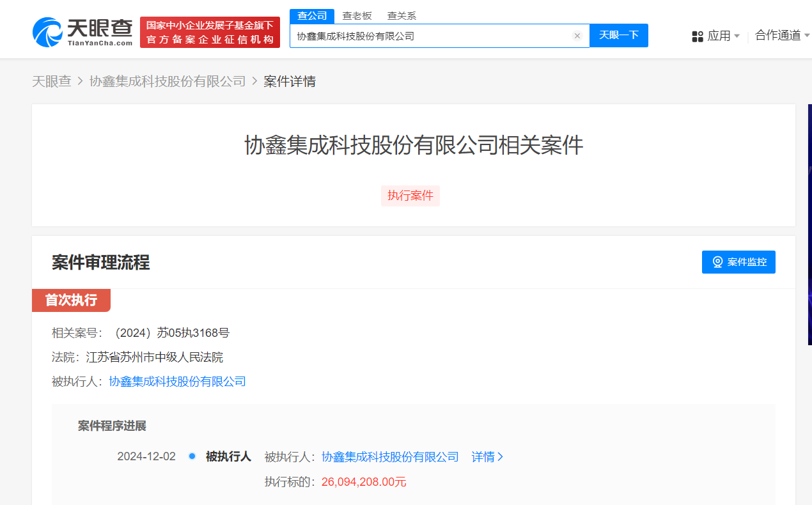
Task: Select the 首次执行 stage label
Action: click(71, 300)
